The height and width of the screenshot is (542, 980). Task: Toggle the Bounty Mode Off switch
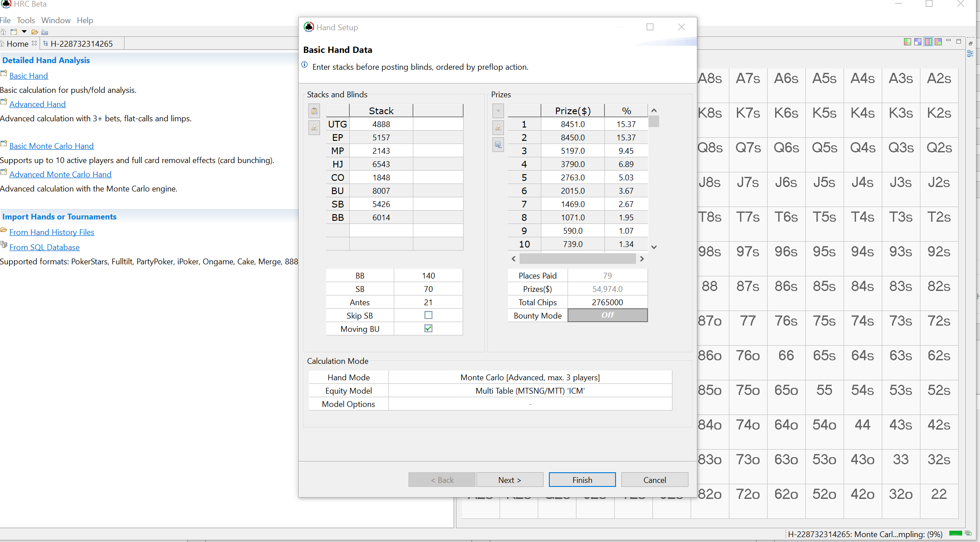(608, 315)
